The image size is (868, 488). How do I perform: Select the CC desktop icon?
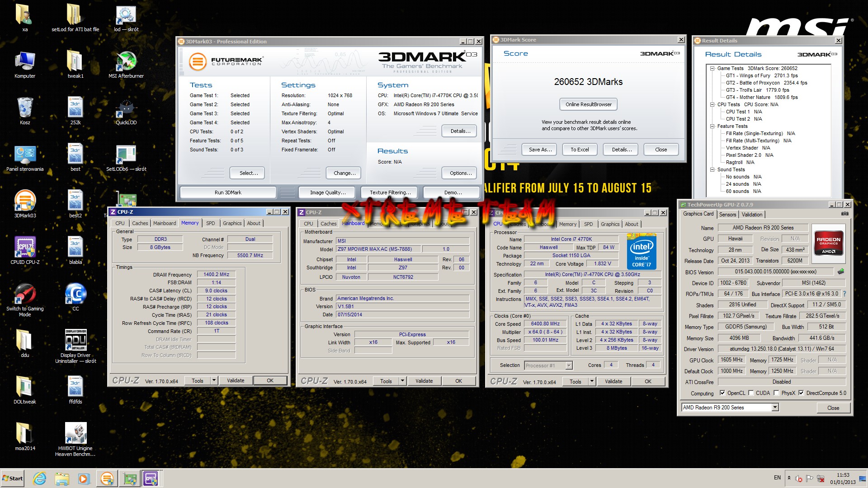(75, 297)
